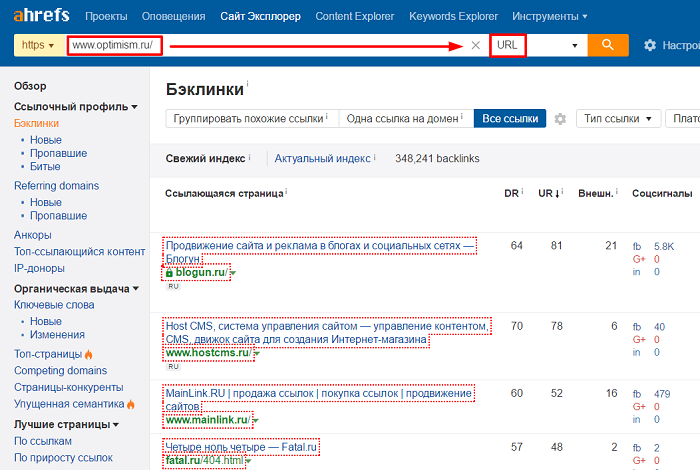The image size is (700, 470).
Task: Open Ключевые слова in the sidebar
Action: tap(54, 305)
